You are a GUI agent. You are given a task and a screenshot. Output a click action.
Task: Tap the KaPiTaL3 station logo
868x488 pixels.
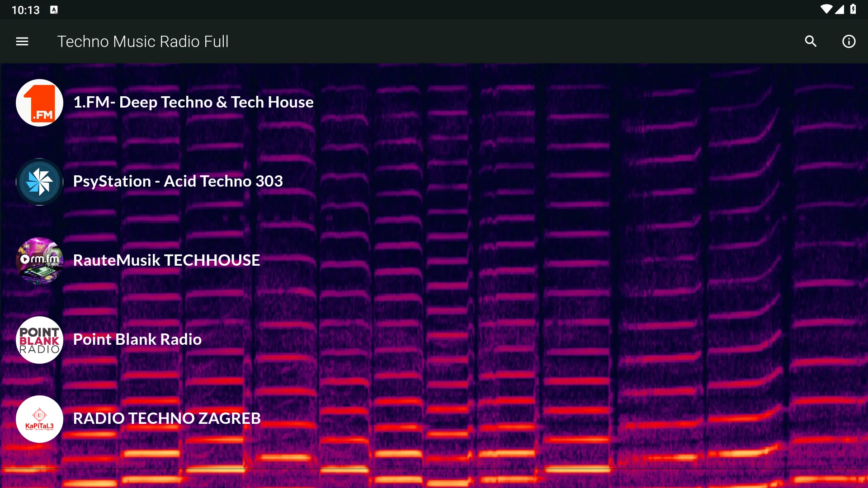tap(40, 419)
